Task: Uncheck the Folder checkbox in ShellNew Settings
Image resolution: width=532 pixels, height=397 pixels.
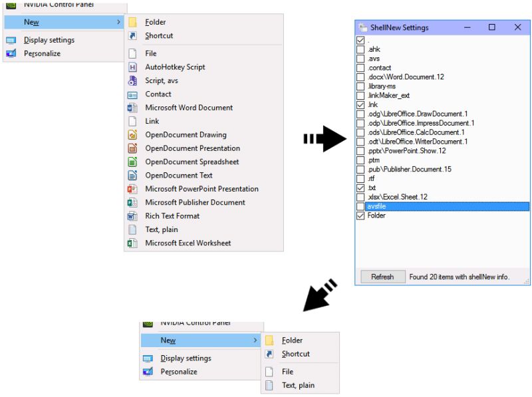Action: coord(360,216)
